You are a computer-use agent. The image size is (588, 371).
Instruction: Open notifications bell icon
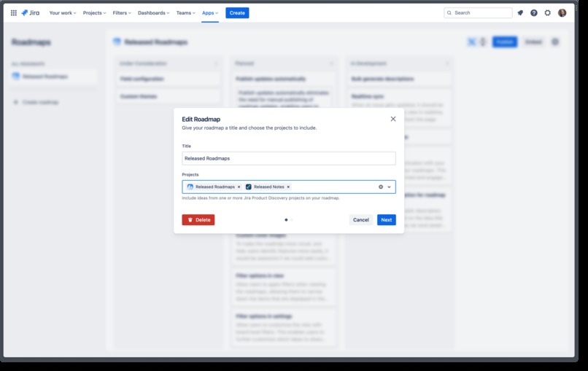tap(520, 12)
